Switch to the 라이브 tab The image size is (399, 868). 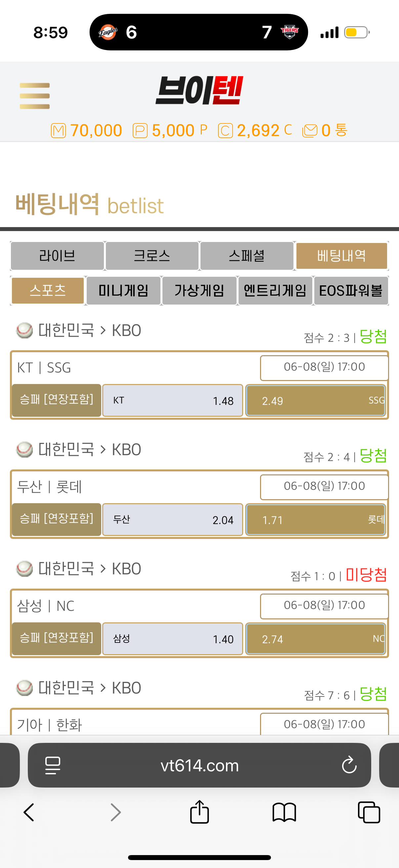57,256
